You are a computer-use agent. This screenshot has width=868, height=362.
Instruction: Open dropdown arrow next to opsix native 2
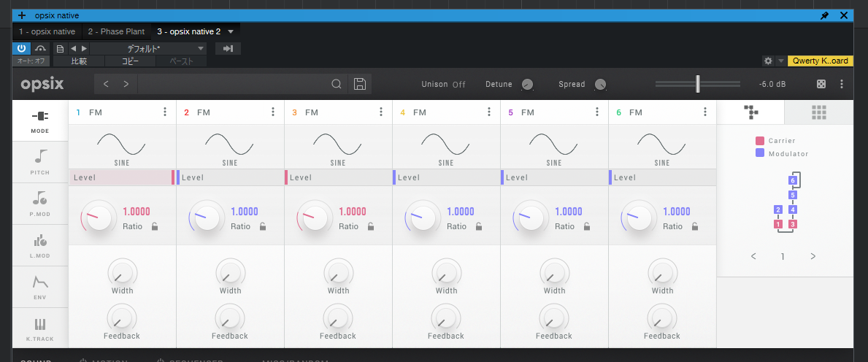[x=231, y=31]
